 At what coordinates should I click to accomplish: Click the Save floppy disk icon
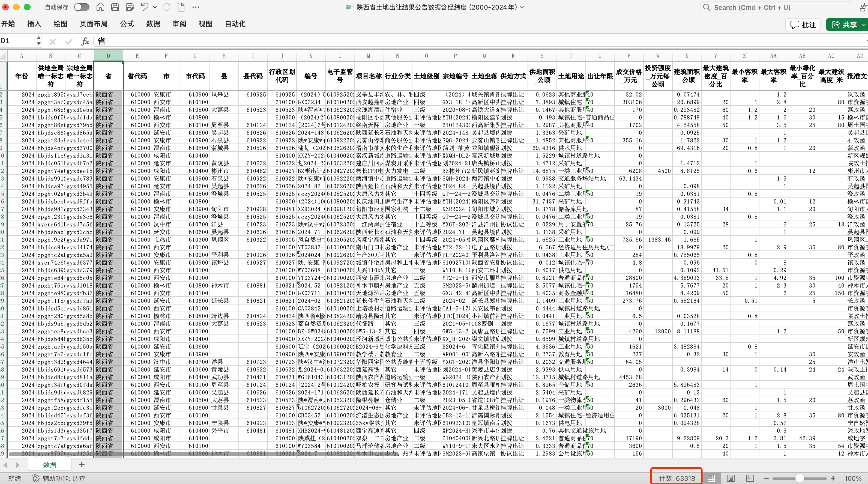tap(115, 7)
